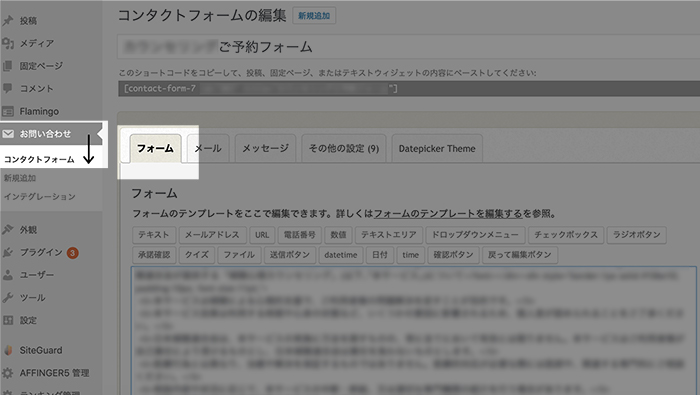Insert a 戻って編集ボタン tag
700x395 pixels.
(x=520, y=255)
